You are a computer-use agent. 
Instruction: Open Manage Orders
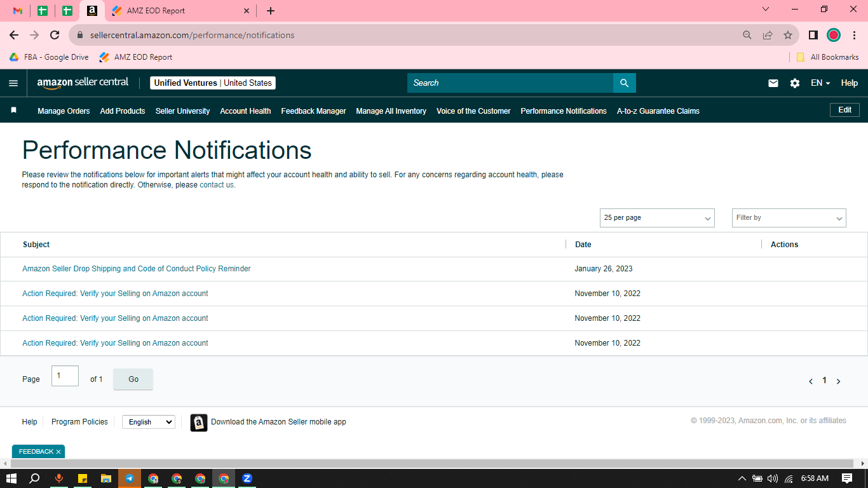click(64, 111)
